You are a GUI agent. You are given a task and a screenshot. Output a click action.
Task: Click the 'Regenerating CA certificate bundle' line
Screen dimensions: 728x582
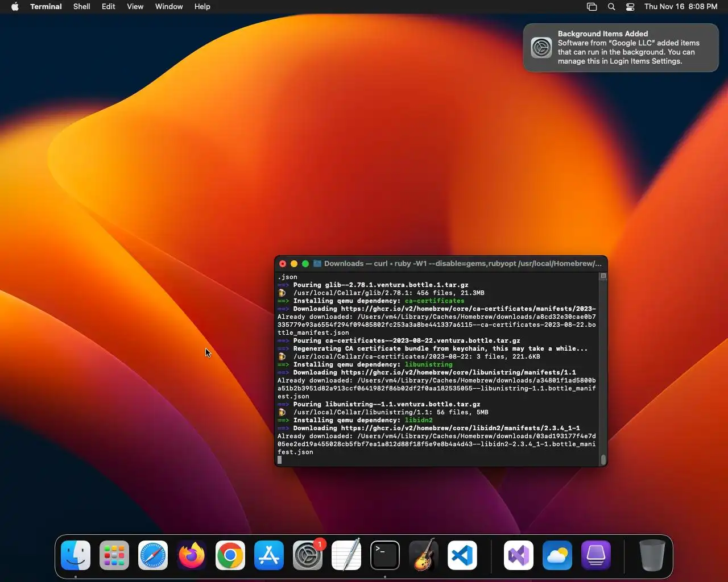pos(441,349)
